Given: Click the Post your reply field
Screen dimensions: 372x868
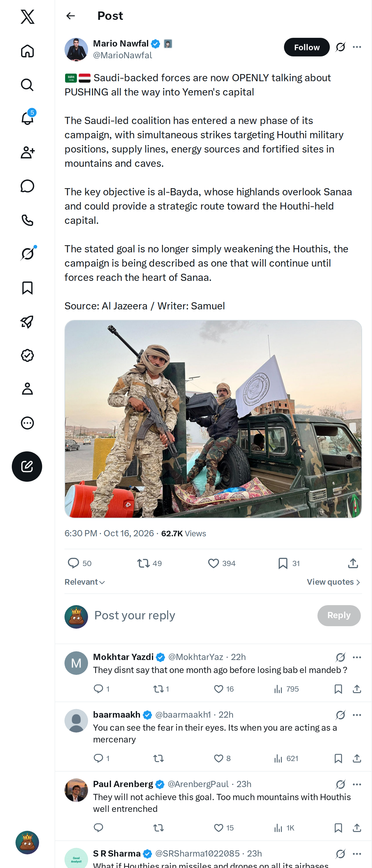Looking at the screenshot, I should coord(202,615).
